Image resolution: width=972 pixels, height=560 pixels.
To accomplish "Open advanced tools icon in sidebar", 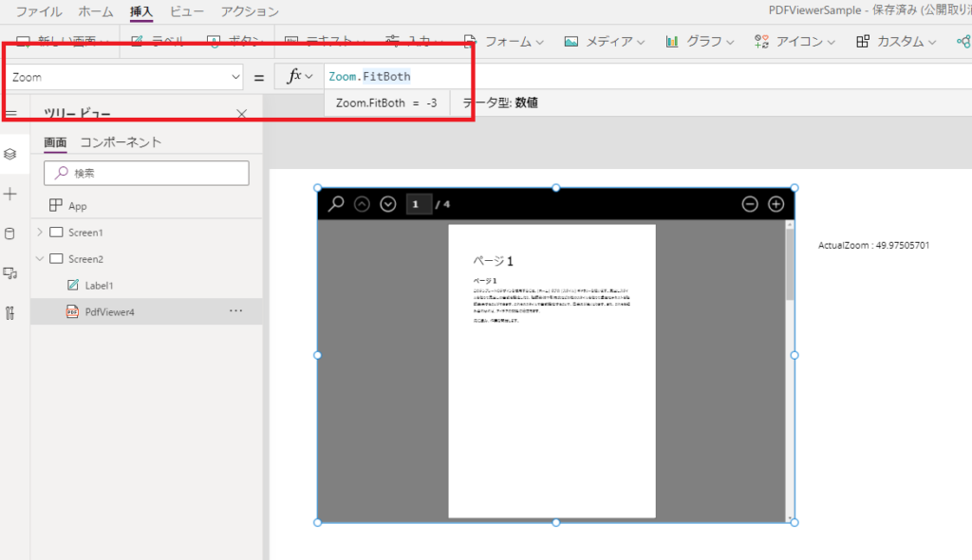I will (x=9, y=313).
